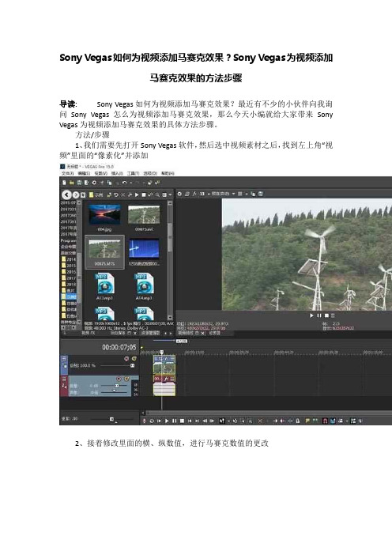This screenshot has width=392, height=555.
Task: Open the preview quality dropdown
Action: pyautogui.click(x=221, y=194)
